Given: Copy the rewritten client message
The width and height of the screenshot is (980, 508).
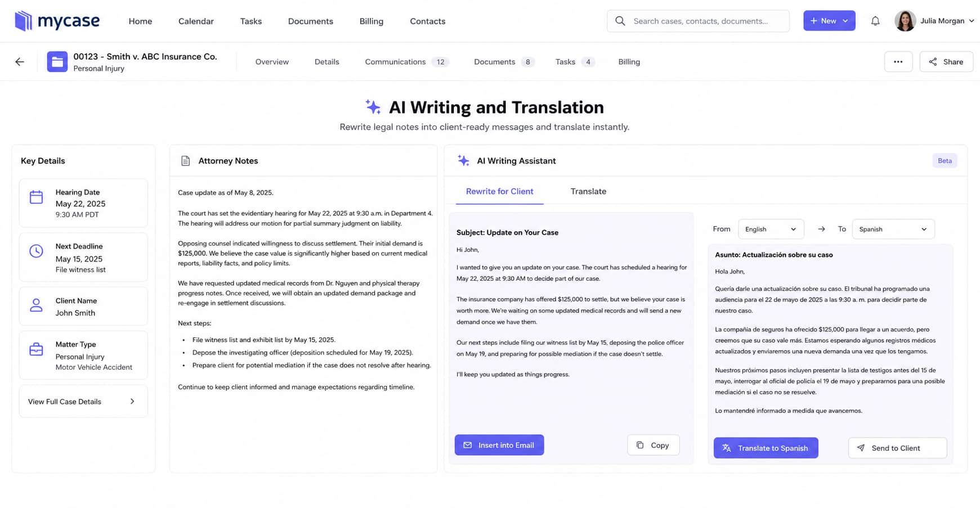Looking at the screenshot, I should tap(653, 445).
